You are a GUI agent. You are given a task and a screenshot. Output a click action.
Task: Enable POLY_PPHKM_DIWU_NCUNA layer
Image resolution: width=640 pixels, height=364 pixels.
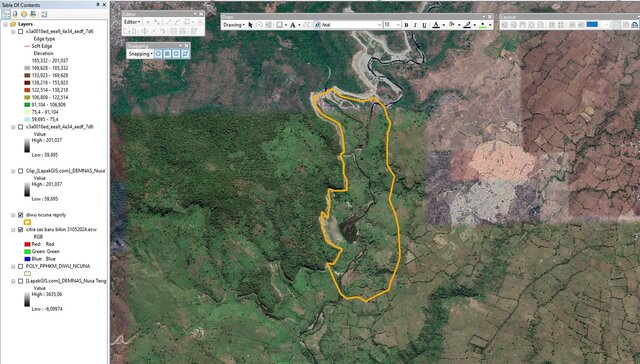[x=20, y=266]
